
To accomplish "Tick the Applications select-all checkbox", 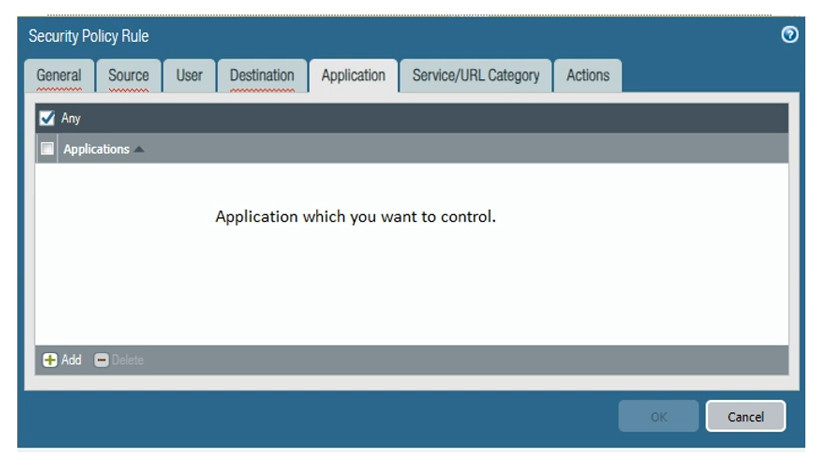I will click(47, 148).
